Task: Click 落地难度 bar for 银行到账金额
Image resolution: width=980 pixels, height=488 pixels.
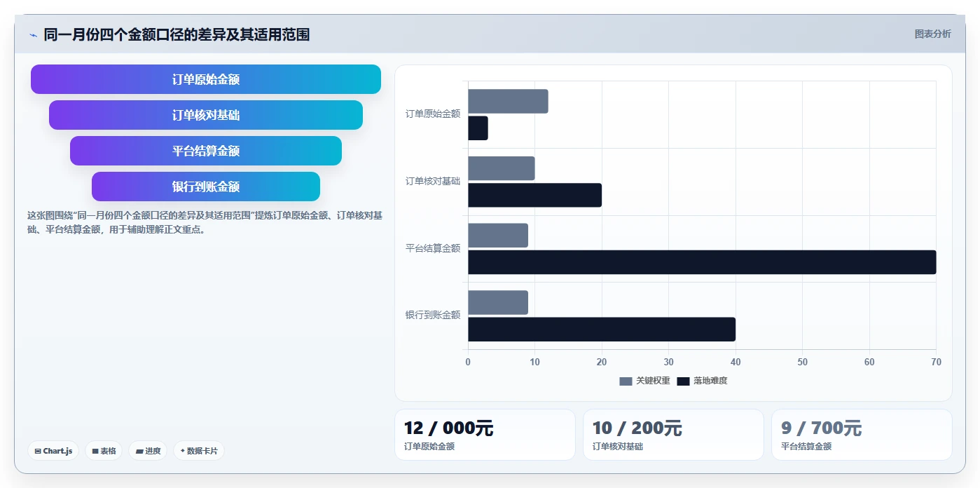Action: pyautogui.click(x=602, y=330)
